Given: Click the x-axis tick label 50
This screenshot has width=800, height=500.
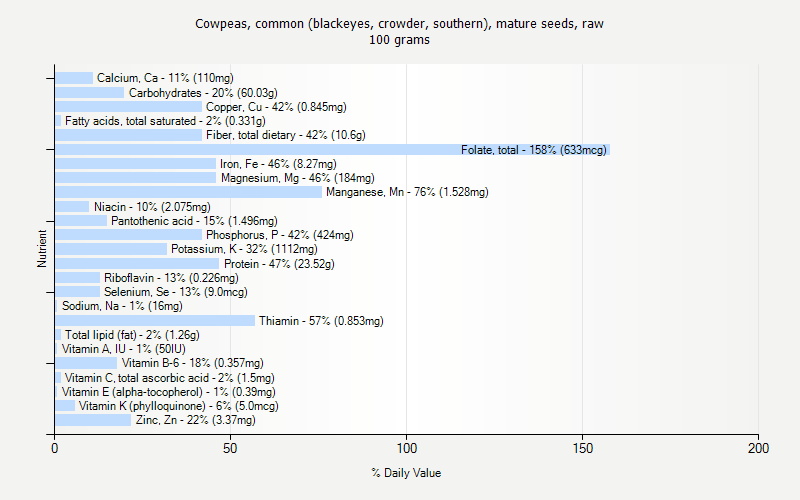Looking at the screenshot, I should coord(230,448).
